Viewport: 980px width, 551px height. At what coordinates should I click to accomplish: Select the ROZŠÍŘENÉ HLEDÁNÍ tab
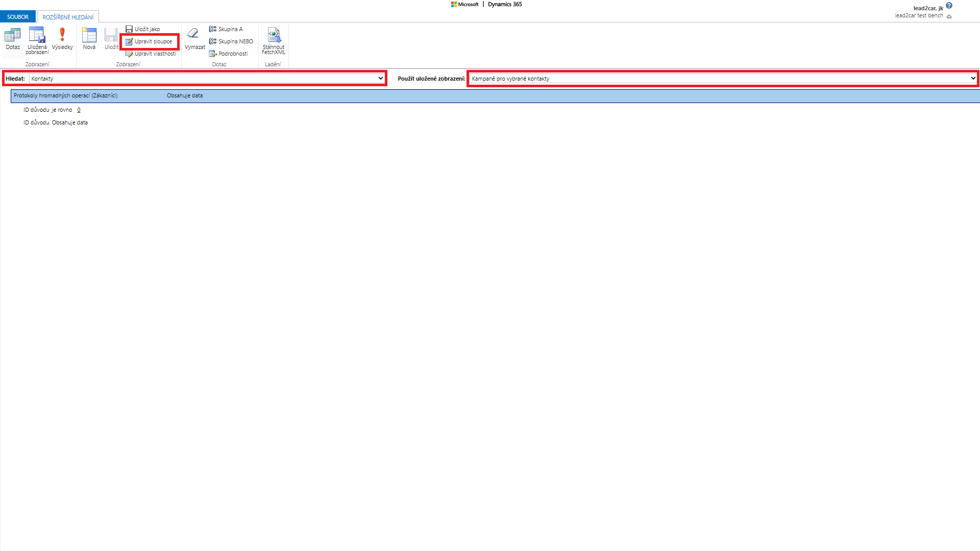68,17
